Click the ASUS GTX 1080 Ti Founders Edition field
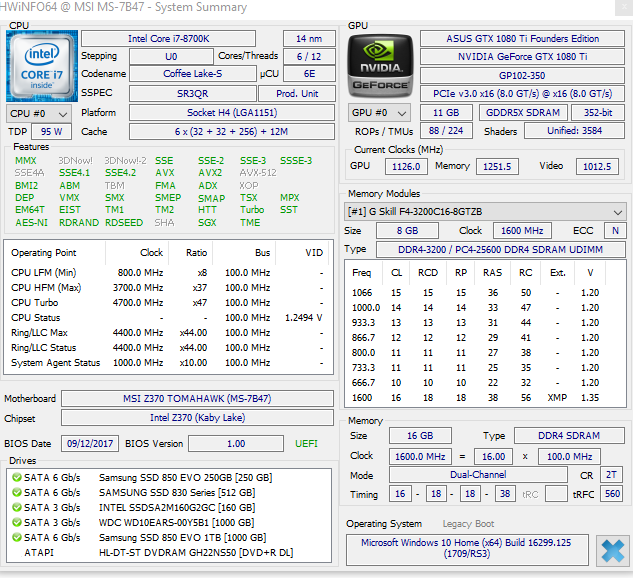Screen dimensions: 633x578 pyautogui.click(x=522, y=39)
